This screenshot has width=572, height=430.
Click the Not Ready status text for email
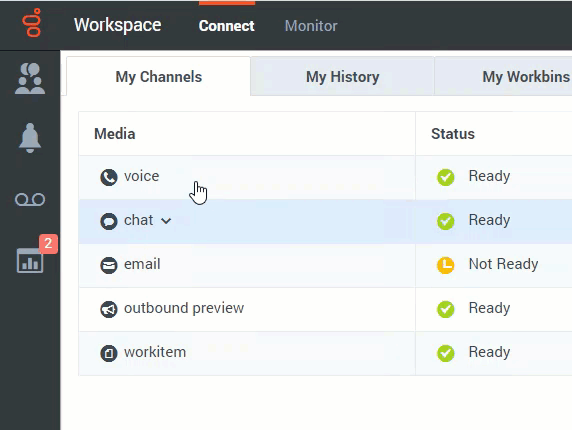pyautogui.click(x=503, y=264)
